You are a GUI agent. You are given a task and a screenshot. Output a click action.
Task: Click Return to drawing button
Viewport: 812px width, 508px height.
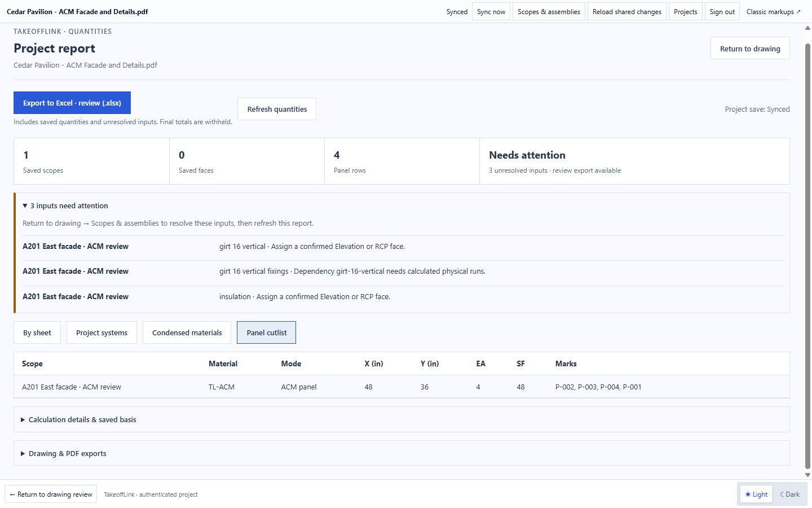coord(750,49)
